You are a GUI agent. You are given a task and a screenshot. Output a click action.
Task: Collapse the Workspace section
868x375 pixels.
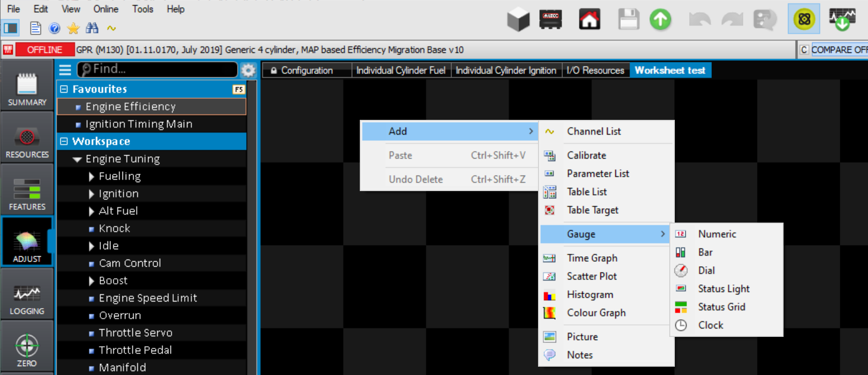click(x=64, y=141)
